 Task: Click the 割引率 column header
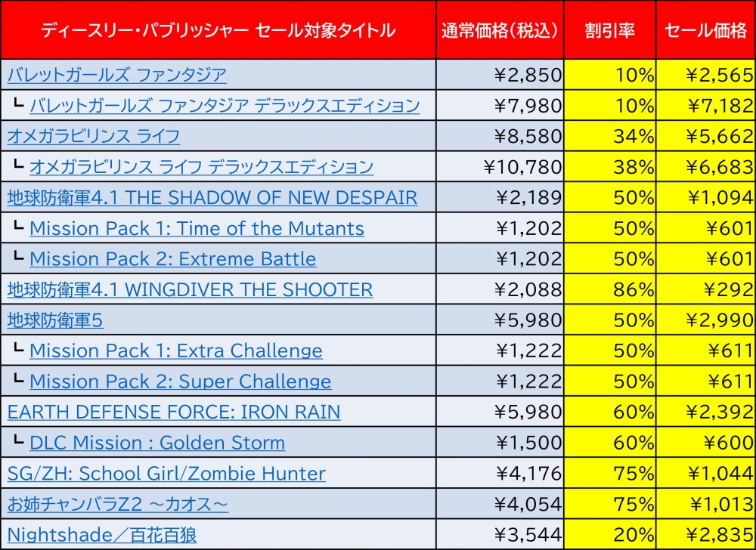[x=609, y=31]
